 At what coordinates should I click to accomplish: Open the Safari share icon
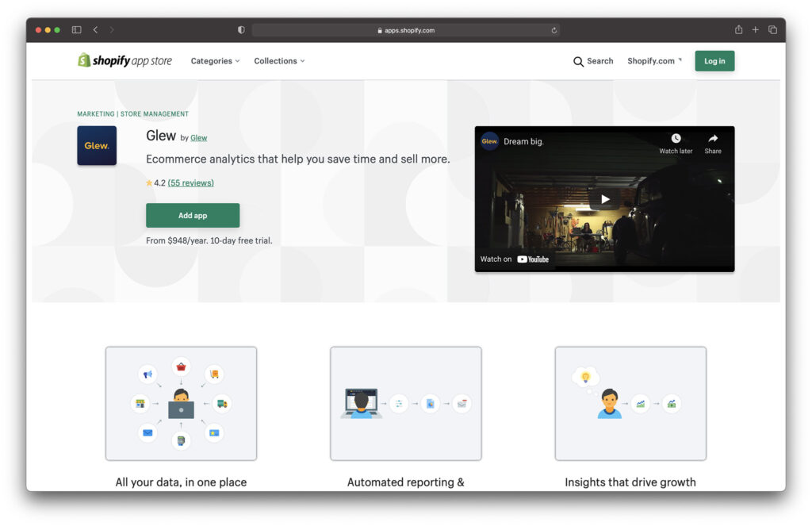point(738,29)
